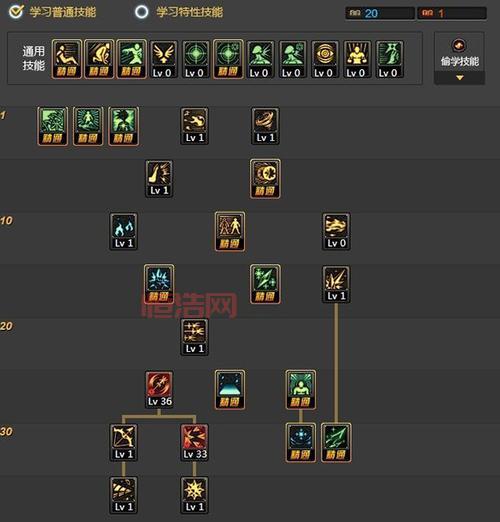
Task: Select the blue flames skill icon
Action: coord(124,231)
